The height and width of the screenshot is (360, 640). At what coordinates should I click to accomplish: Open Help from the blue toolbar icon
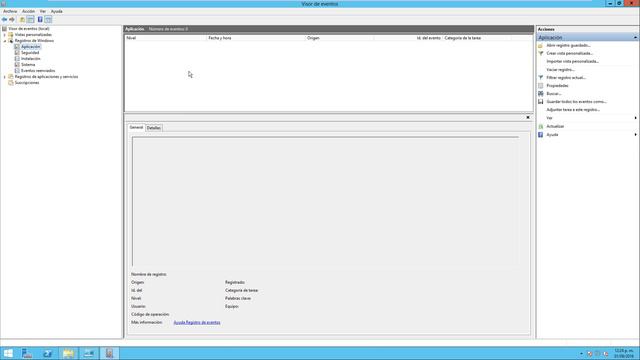[40, 20]
